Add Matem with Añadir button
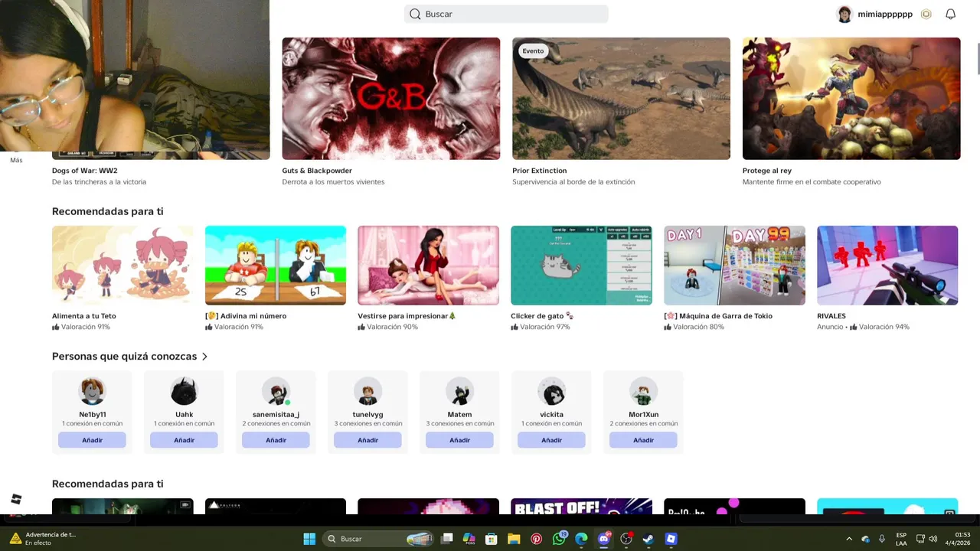 pos(459,440)
